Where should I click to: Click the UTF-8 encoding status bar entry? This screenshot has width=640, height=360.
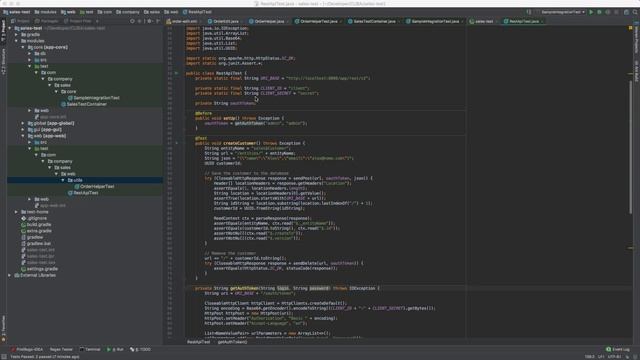[x=615, y=357]
